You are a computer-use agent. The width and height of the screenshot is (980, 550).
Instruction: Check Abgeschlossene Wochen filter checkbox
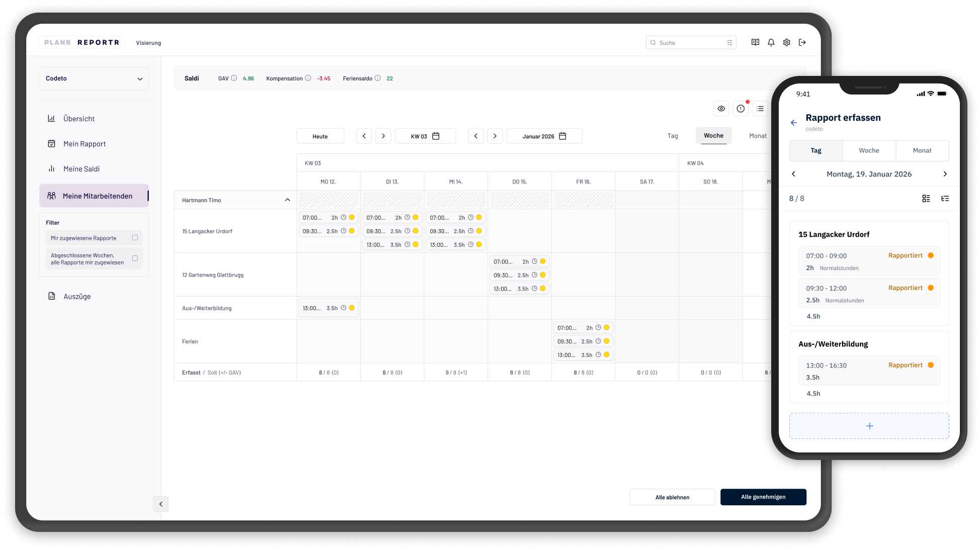(135, 258)
